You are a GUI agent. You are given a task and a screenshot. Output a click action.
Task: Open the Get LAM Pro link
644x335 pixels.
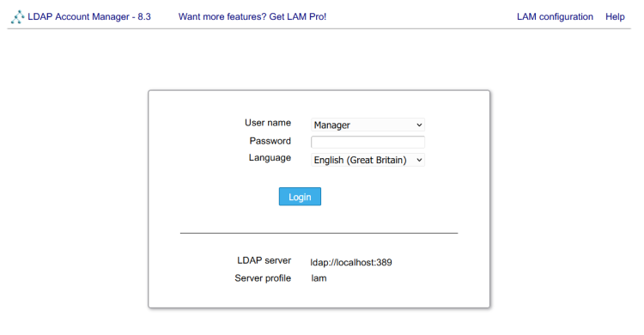coord(252,17)
